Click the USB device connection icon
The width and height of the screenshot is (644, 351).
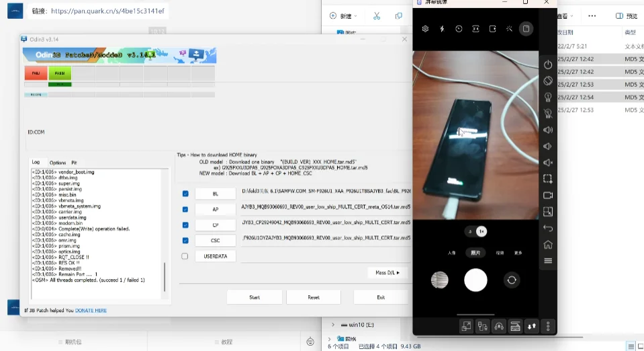[x=483, y=327]
